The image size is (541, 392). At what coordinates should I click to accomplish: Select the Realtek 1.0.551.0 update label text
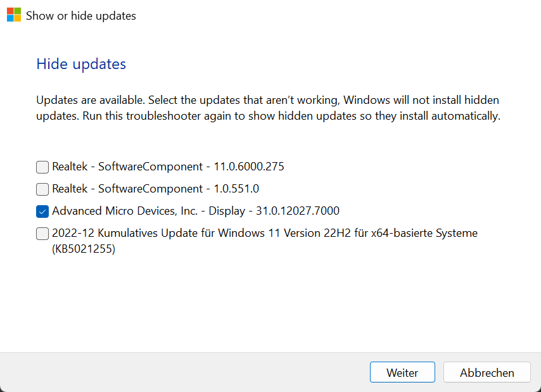(155, 189)
